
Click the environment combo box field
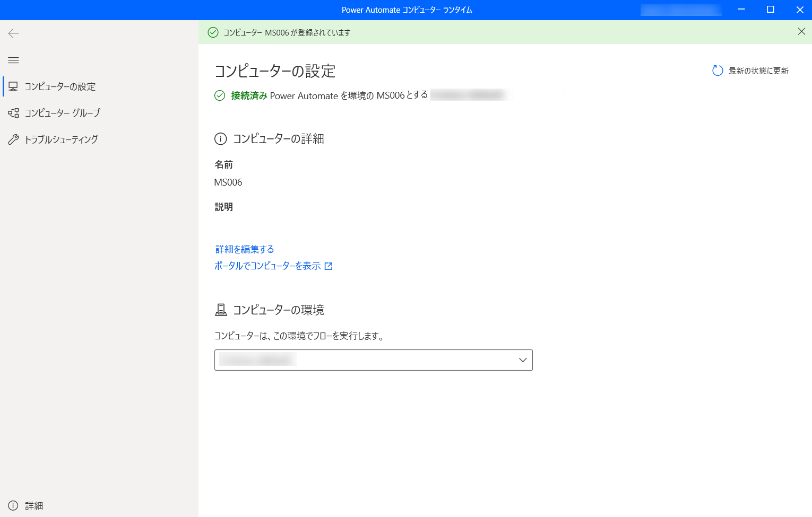click(374, 360)
